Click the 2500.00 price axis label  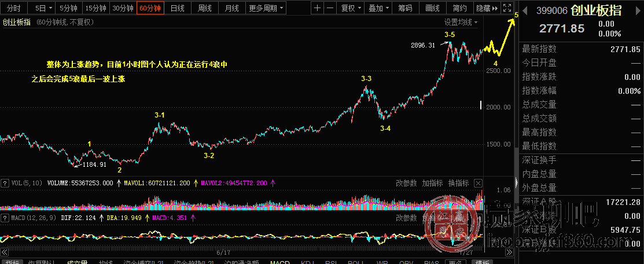[x=498, y=71]
